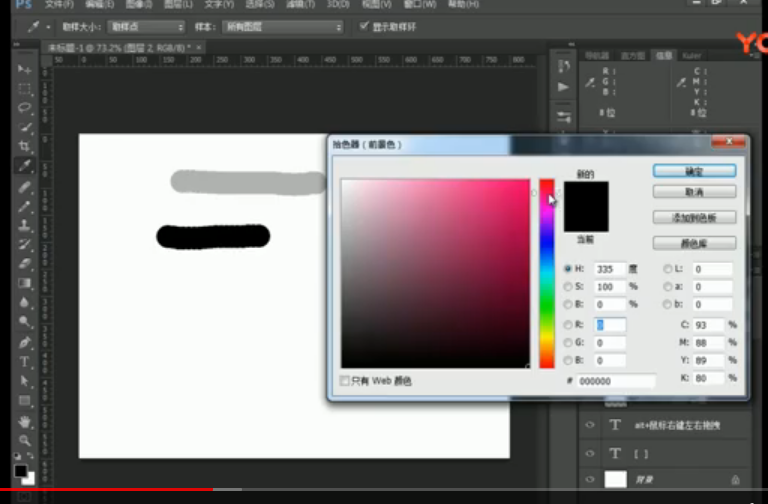Click the H value field showing 335
The width and height of the screenshot is (768, 504).
[x=609, y=269]
